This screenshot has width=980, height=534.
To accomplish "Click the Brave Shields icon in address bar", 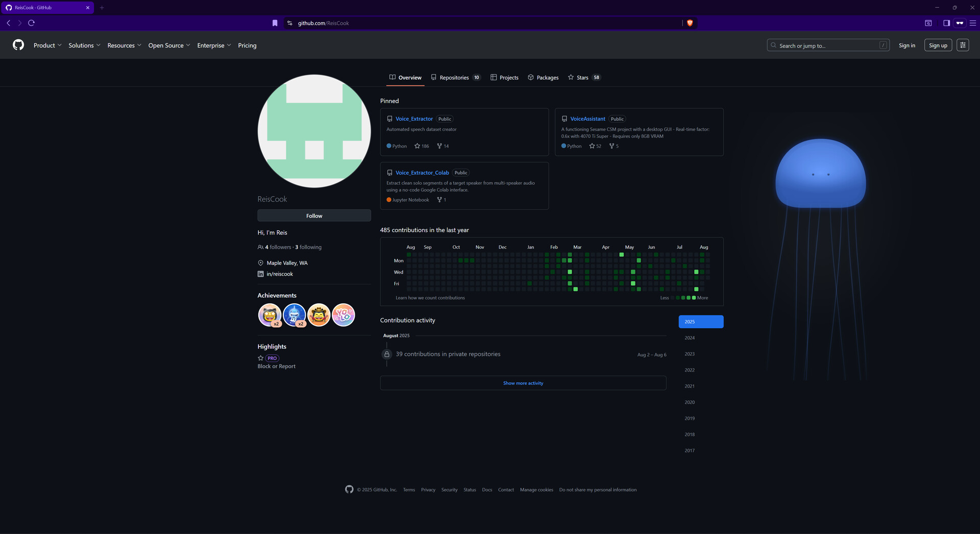I will click(x=690, y=23).
